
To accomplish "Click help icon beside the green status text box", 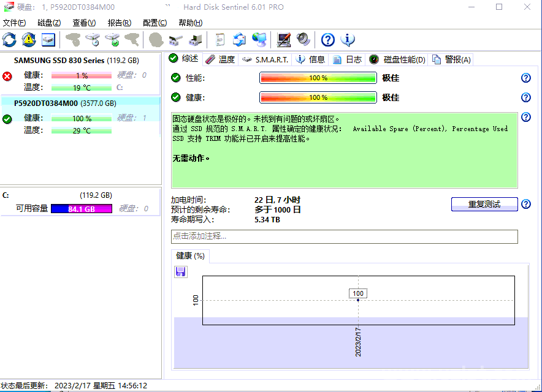I will point(526,117).
